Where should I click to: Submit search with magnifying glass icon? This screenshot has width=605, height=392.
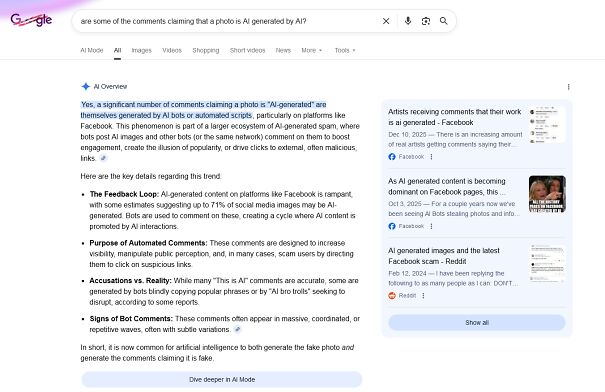444,21
